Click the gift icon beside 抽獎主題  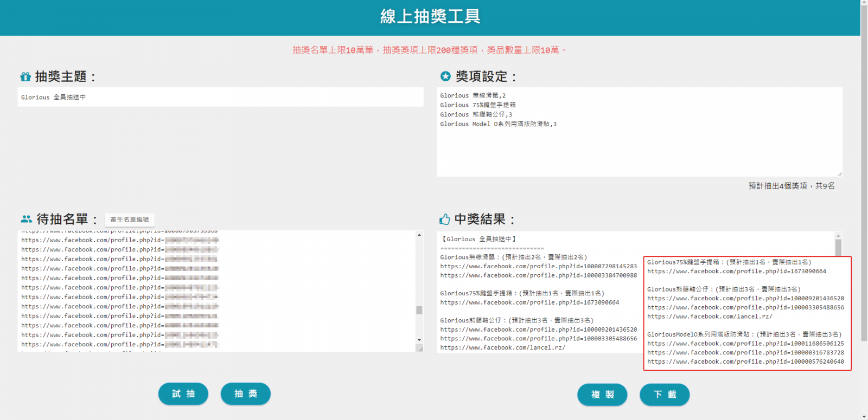[25, 77]
